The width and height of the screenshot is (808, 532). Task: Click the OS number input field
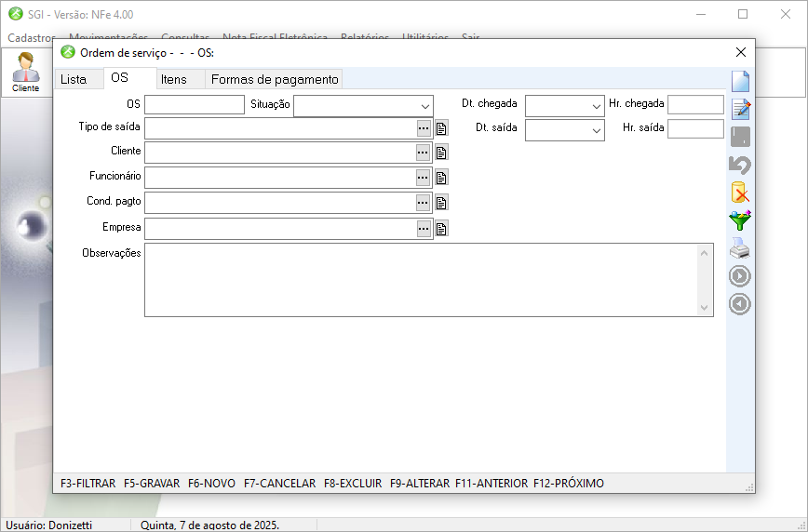pyautogui.click(x=195, y=104)
